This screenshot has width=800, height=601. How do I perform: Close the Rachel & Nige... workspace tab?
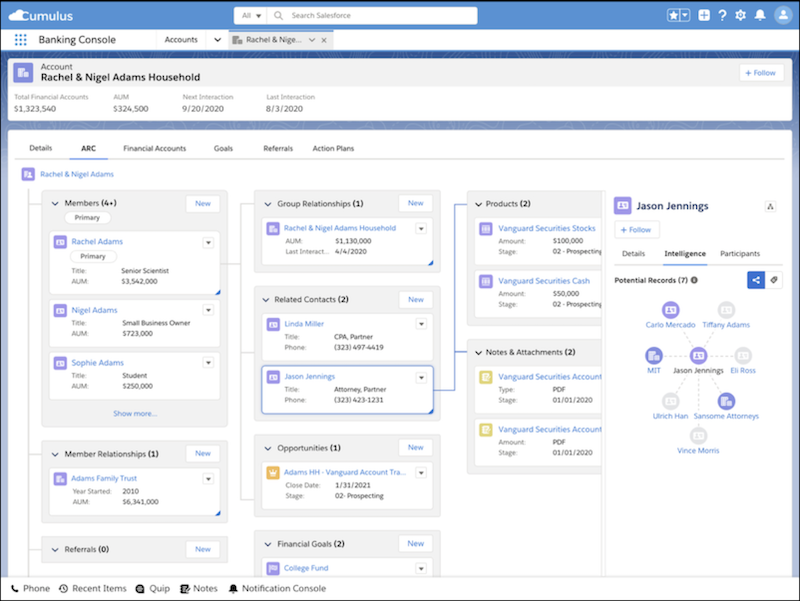324,40
